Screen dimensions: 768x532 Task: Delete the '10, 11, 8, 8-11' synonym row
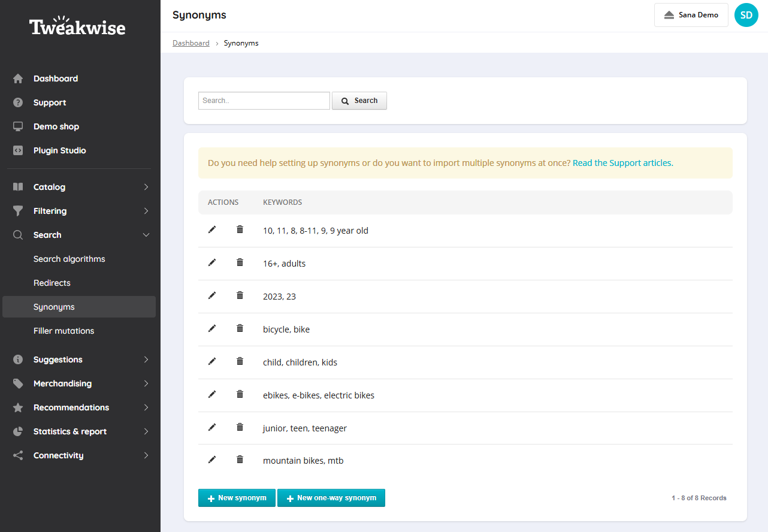pos(240,229)
